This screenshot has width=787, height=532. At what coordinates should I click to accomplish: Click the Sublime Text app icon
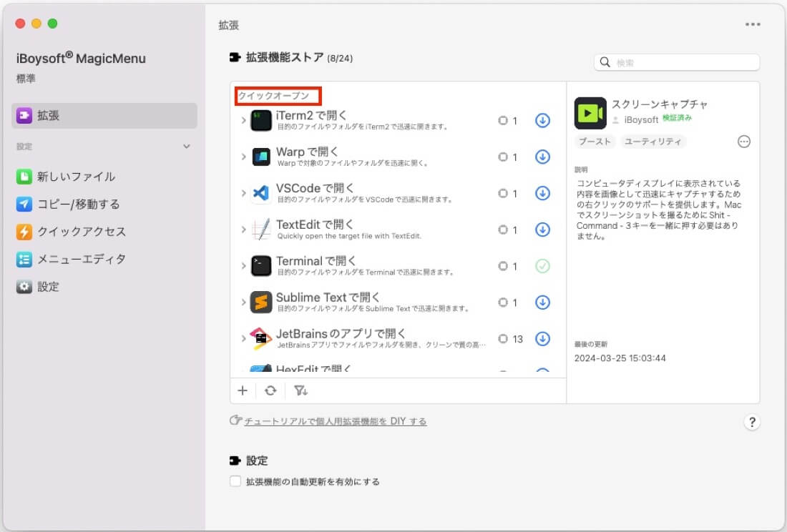click(261, 302)
